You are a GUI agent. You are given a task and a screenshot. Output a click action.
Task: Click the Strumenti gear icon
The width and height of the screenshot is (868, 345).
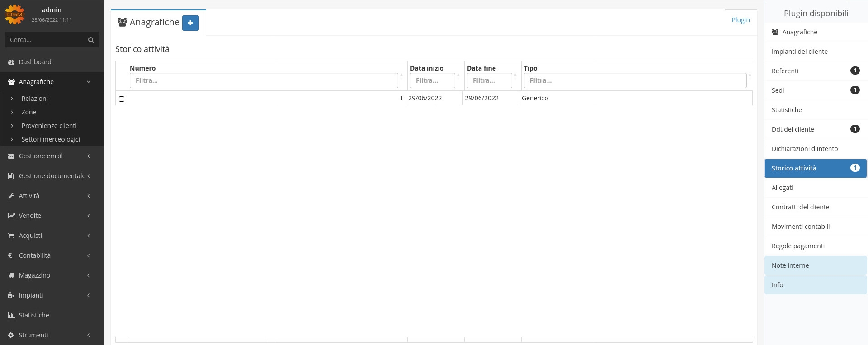point(11,335)
